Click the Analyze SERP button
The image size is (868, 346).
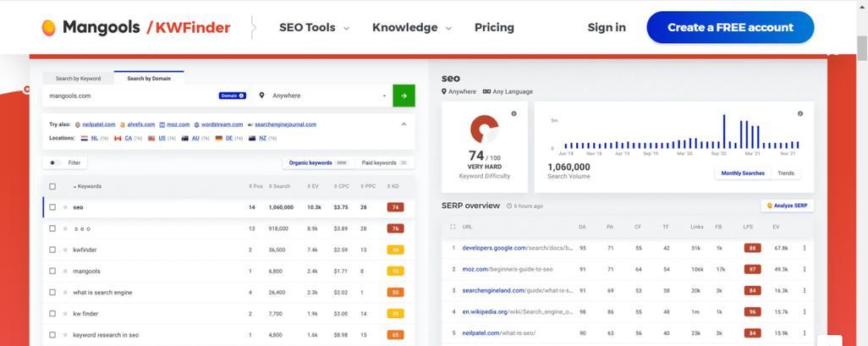(x=787, y=206)
